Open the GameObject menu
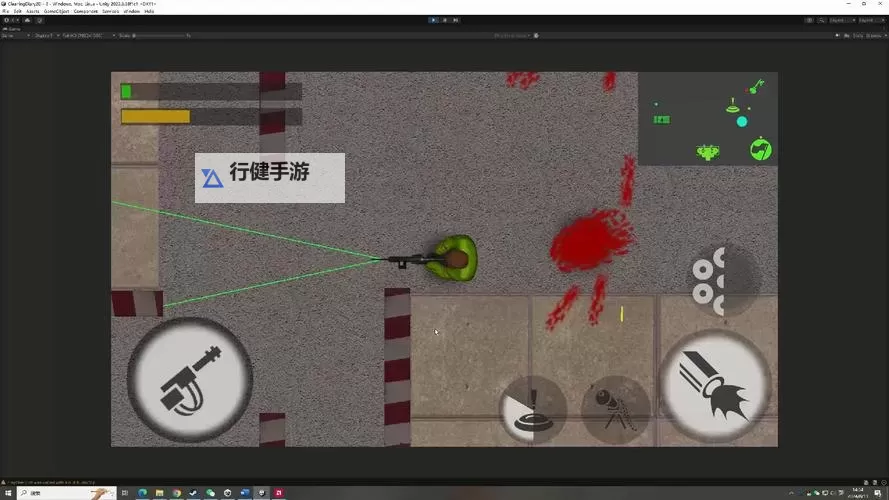The image size is (889, 500). [x=57, y=11]
